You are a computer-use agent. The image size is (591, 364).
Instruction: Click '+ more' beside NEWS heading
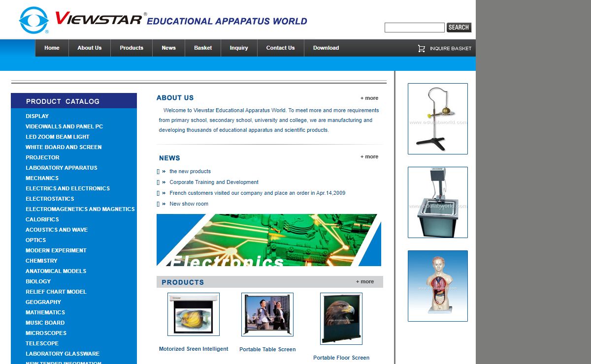click(369, 156)
